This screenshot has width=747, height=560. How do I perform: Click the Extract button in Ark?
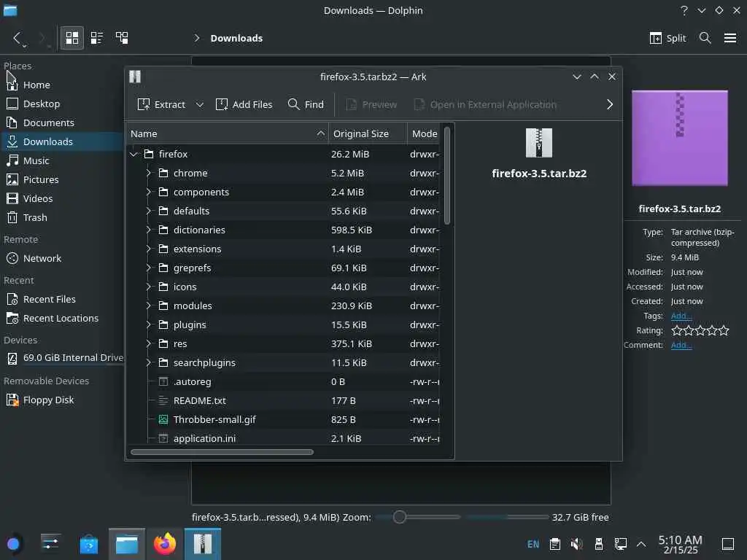[161, 104]
